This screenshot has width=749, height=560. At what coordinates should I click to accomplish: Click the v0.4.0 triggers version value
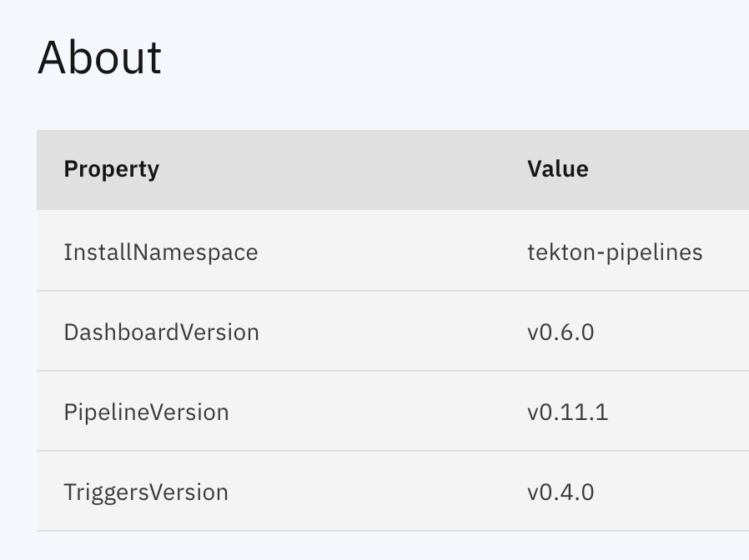(561, 492)
